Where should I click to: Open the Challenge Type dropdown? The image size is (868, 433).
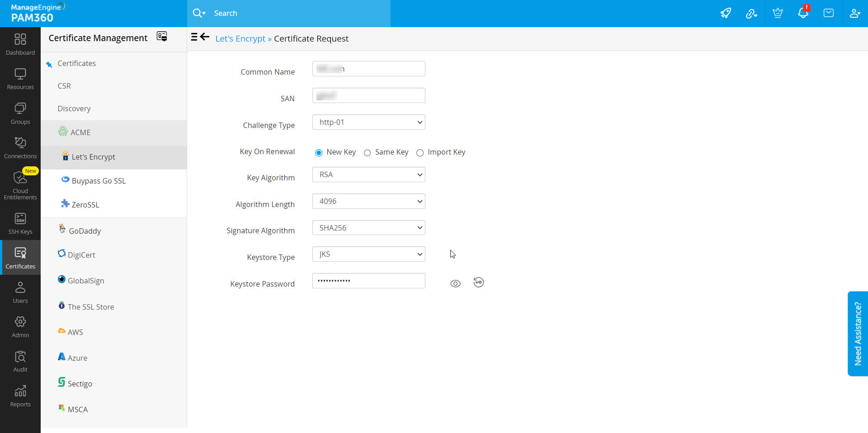[368, 122]
